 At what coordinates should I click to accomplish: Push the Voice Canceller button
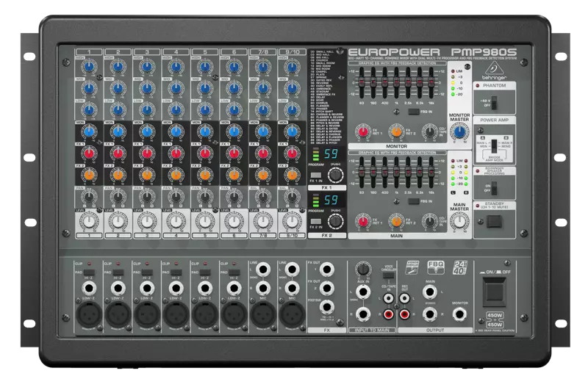388,275
